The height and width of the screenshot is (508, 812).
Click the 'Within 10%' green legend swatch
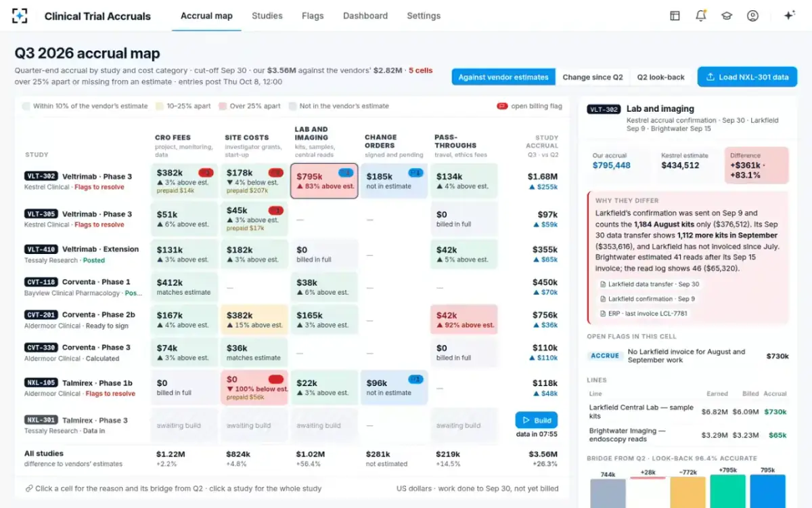click(26, 106)
